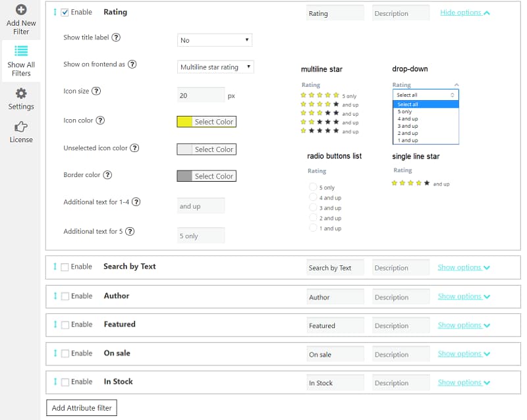Image resolution: width=527 pixels, height=420 pixels.
Task: Choose '2 and up' in drop-down preview
Action: click(x=426, y=134)
